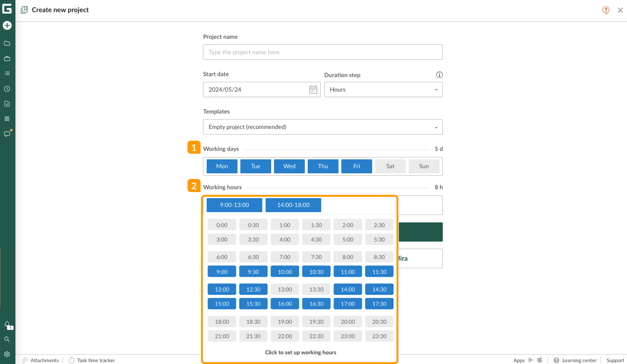The width and height of the screenshot is (627, 364).
Task: Click the list/menu icon in left sidebar
Action: [x=7, y=73]
